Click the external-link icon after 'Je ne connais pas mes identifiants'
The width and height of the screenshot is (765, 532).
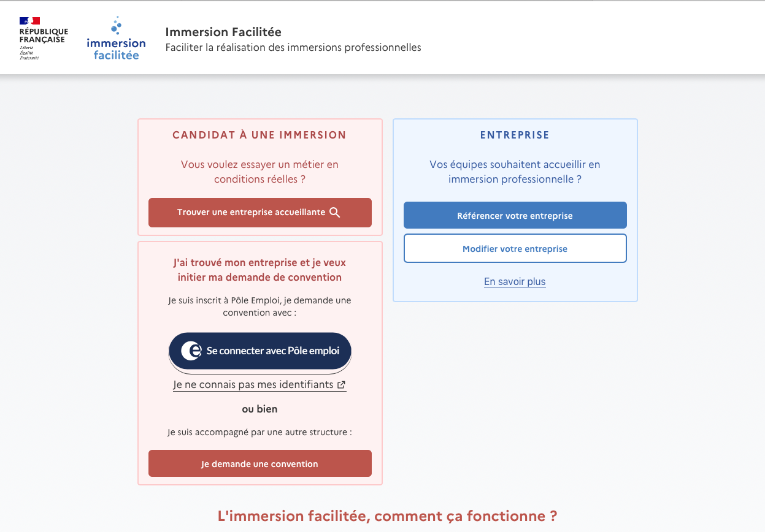click(x=341, y=384)
